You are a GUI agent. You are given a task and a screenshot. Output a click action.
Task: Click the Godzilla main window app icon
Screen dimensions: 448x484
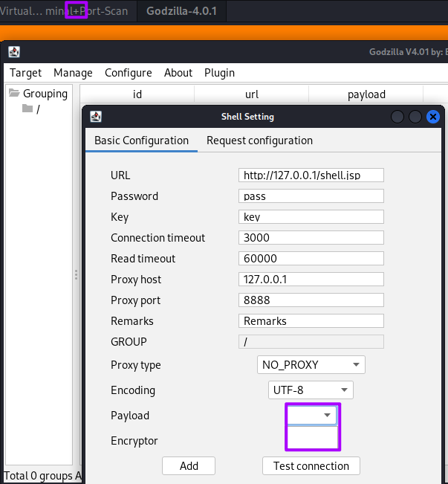tap(14, 52)
